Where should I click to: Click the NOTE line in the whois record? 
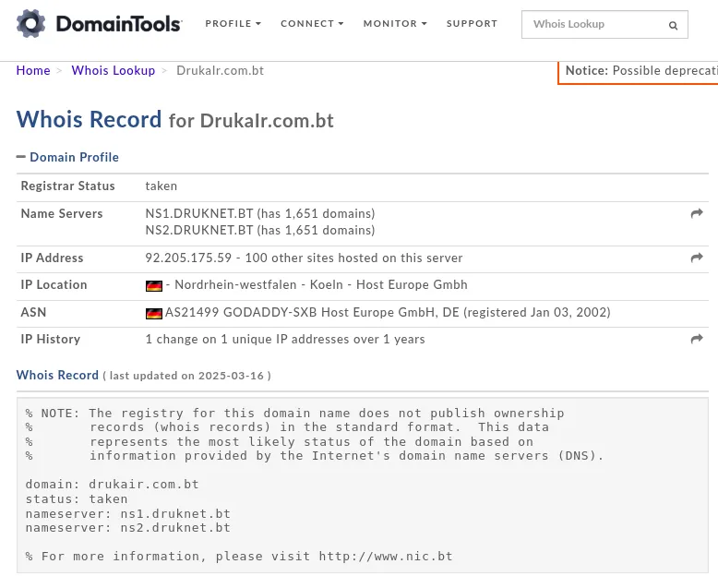(294, 414)
